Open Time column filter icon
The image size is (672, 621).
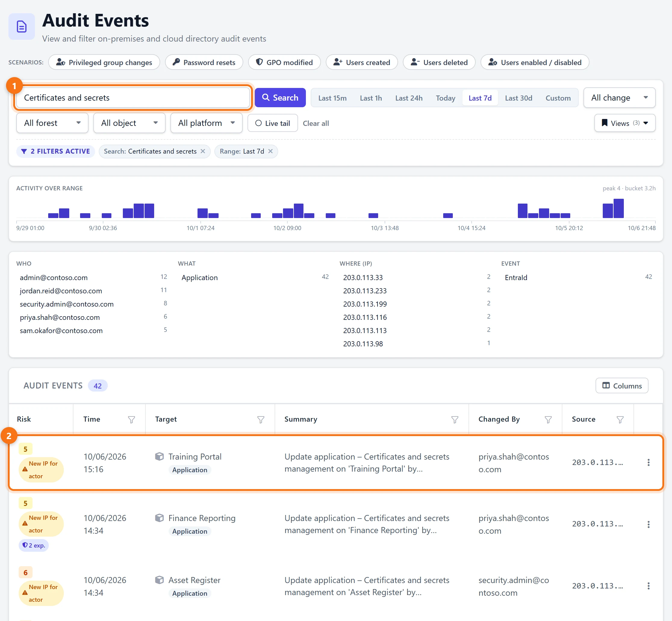(x=131, y=420)
